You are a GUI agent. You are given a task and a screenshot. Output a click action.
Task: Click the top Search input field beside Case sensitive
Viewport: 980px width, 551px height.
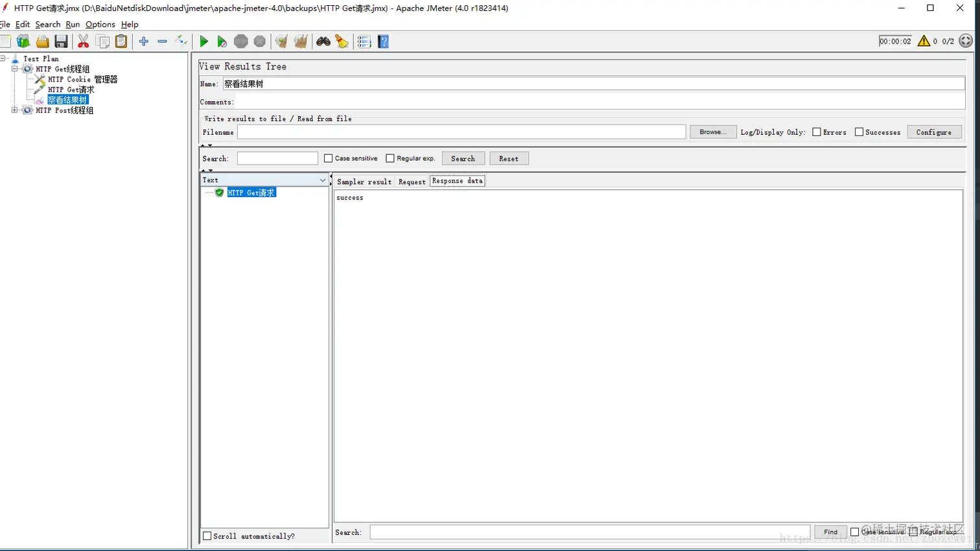point(277,158)
